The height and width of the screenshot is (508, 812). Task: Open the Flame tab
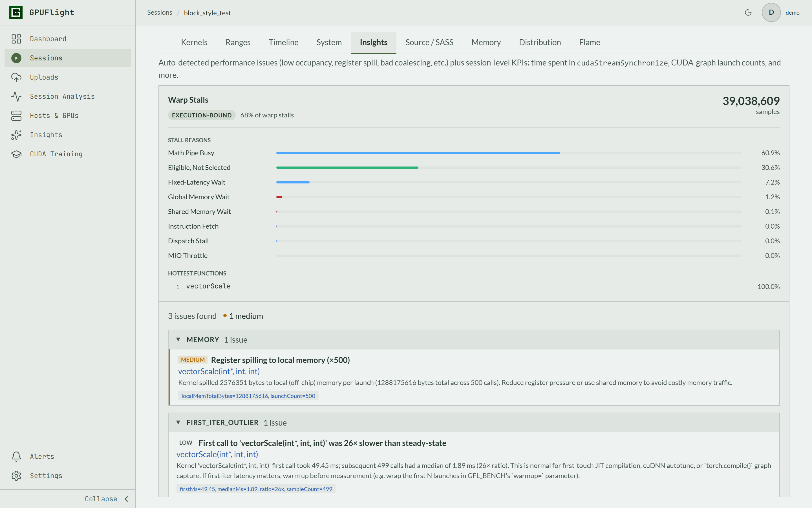590,42
